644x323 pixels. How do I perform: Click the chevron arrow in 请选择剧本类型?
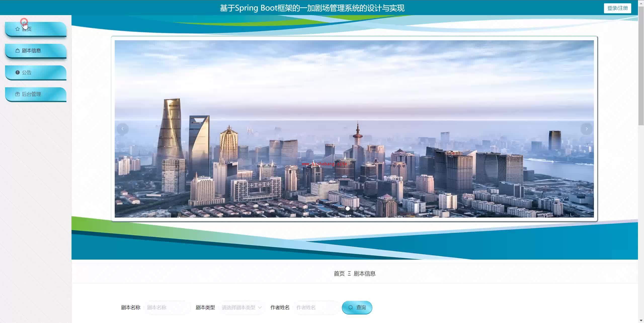coord(260,307)
